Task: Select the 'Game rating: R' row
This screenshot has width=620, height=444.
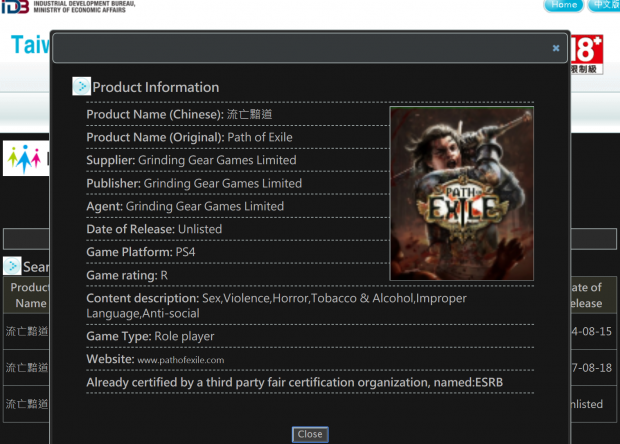Action: 127,275
